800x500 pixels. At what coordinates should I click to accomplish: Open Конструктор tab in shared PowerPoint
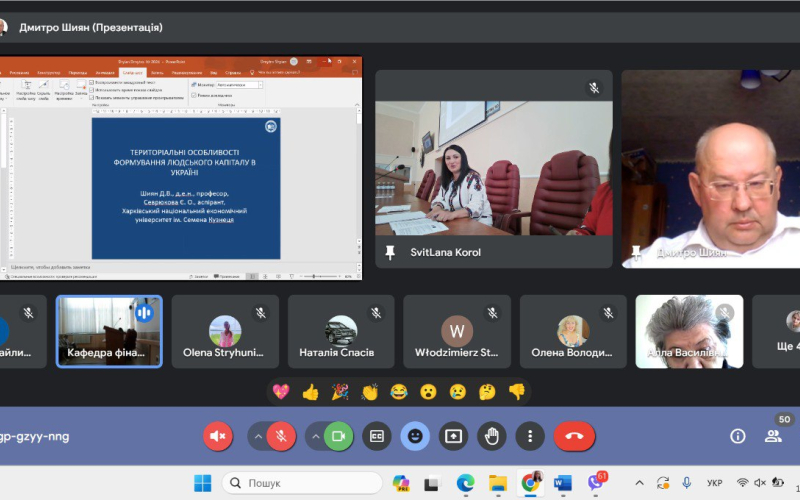point(49,73)
